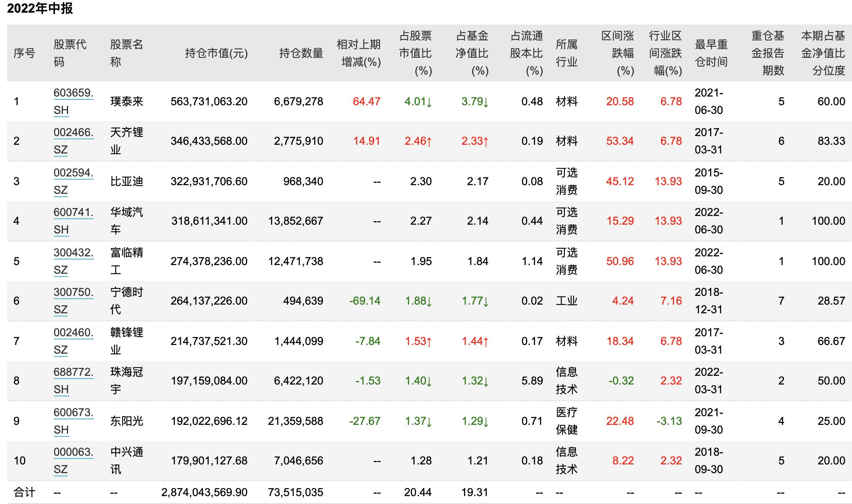Open stock code link 002460.SZ
Screen dimensions: 852x504
pyautogui.click(x=74, y=341)
